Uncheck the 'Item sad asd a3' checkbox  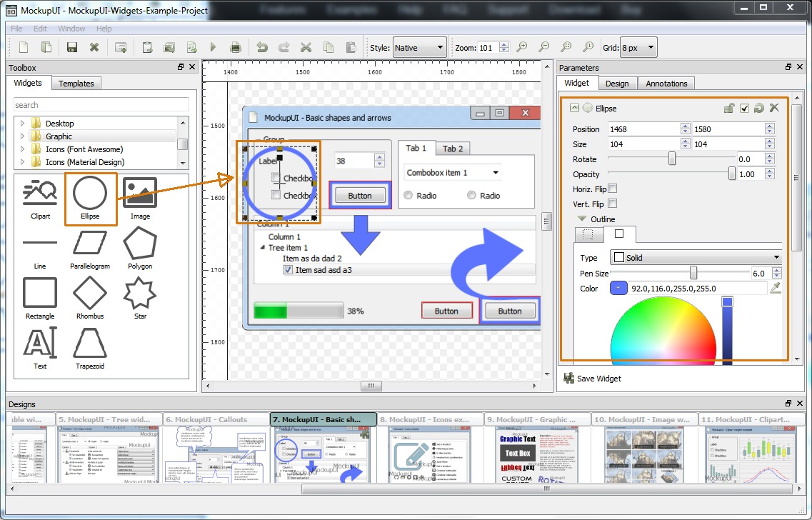coord(289,270)
